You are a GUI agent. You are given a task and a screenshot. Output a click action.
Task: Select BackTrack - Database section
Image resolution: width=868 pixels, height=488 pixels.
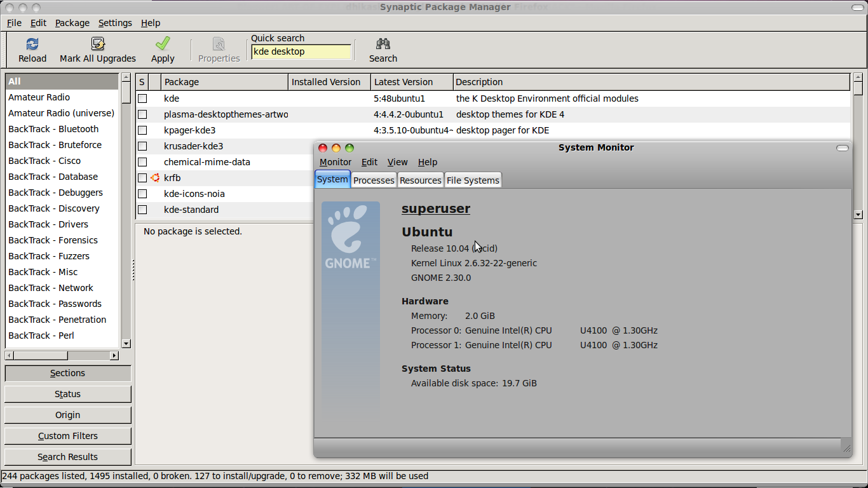pos(62,177)
